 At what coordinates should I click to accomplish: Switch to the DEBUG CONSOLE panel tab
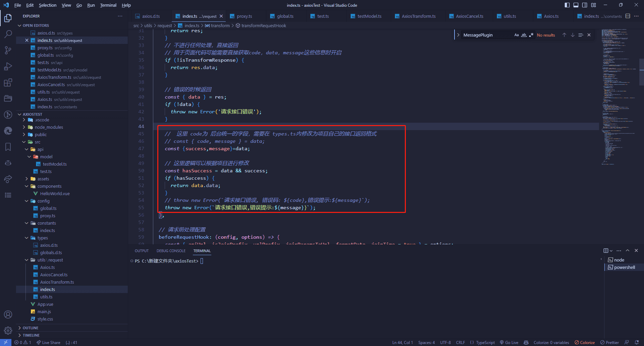click(171, 251)
